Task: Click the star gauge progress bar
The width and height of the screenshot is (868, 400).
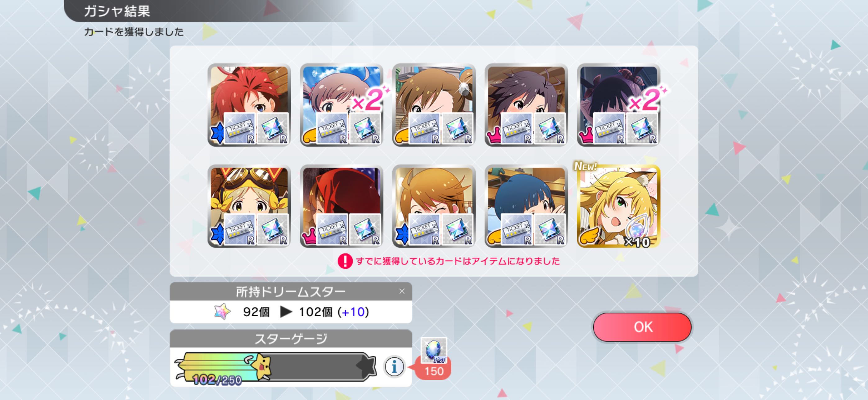Action: pyautogui.click(x=275, y=367)
